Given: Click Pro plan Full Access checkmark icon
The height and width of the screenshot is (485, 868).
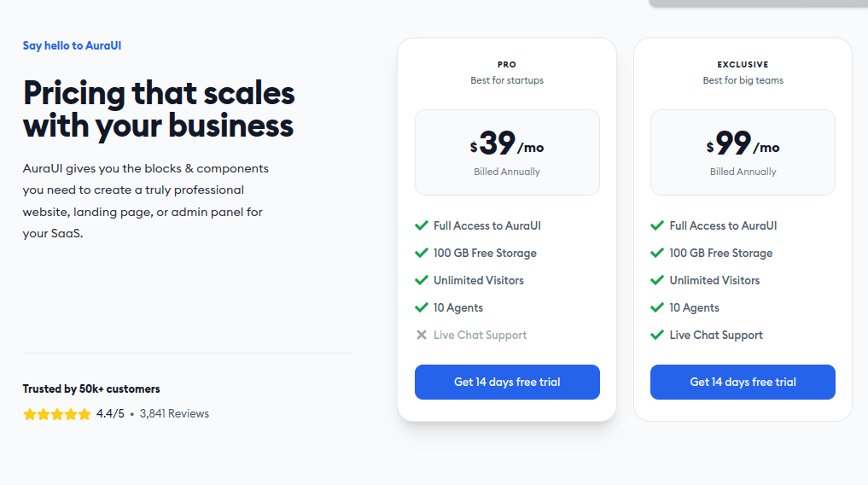Looking at the screenshot, I should pyautogui.click(x=422, y=225).
